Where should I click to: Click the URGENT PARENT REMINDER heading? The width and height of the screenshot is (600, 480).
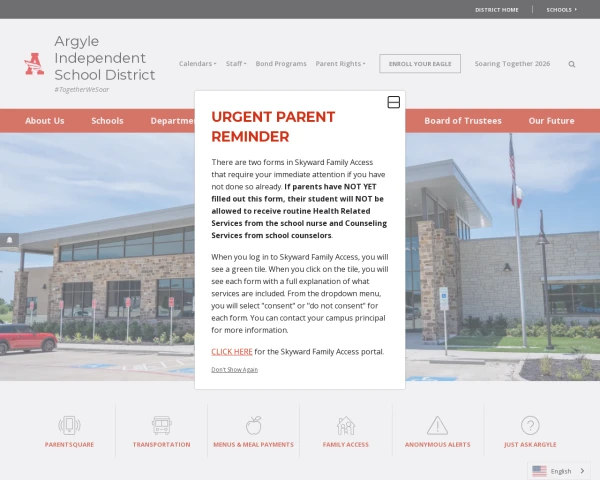click(273, 127)
